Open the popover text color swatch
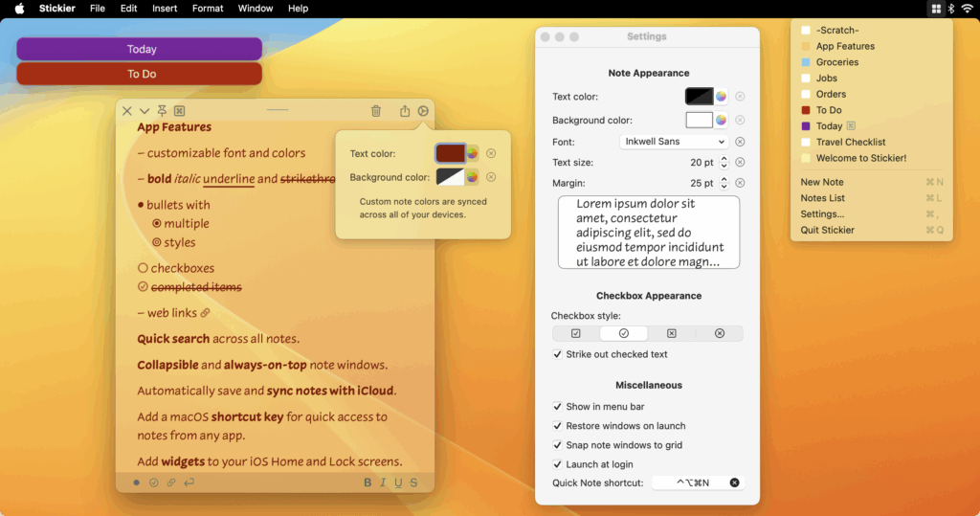Viewport: 980px width, 516px height. point(450,153)
